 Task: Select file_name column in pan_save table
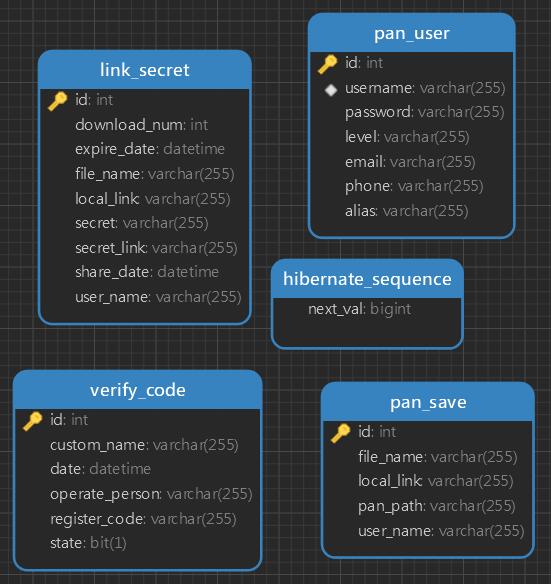[438, 457]
